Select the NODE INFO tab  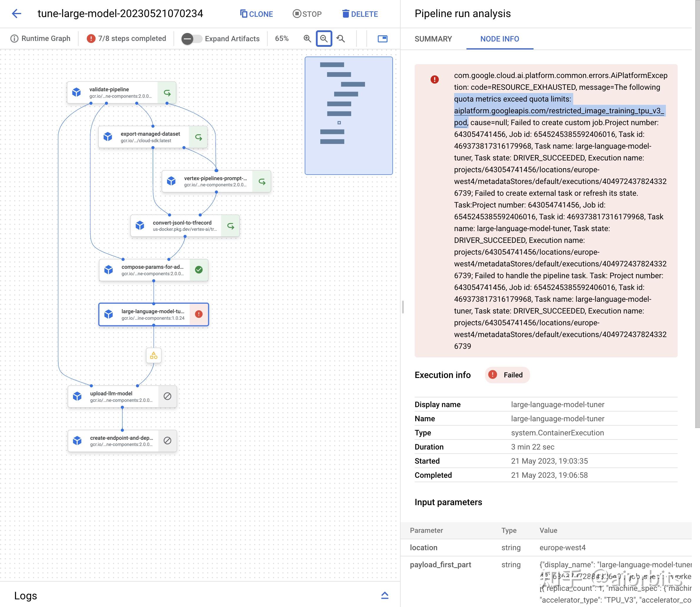coord(499,39)
